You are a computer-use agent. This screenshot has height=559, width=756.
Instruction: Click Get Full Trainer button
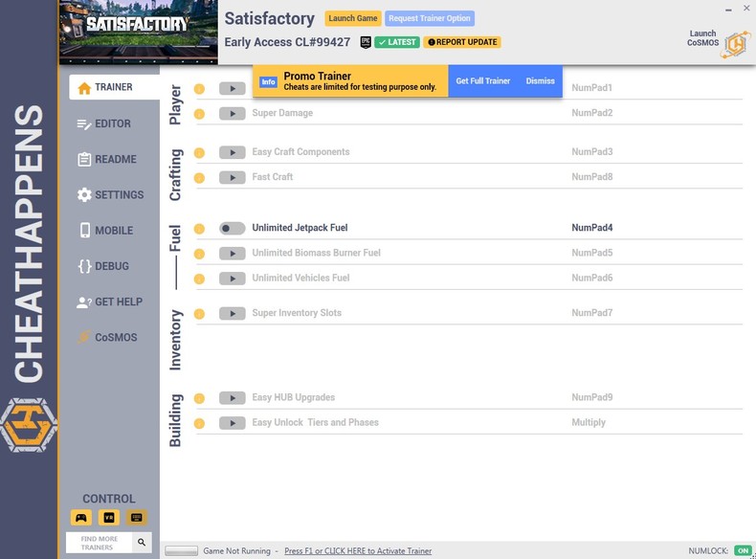tap(483, 81)
